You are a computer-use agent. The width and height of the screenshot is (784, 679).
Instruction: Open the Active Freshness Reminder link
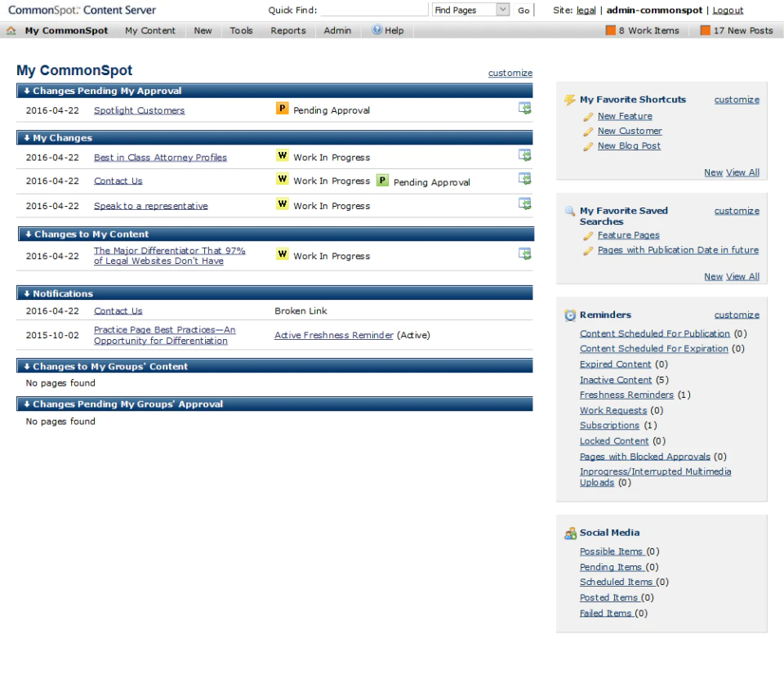click(333, 335)
